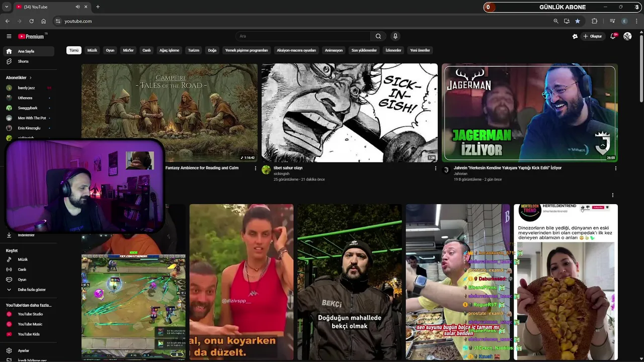Viewport: 644px width, 362px height.
Task: Open YouTube Studio link
Action: coord(30,314)
